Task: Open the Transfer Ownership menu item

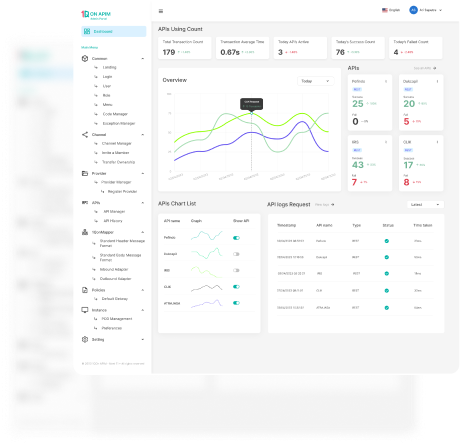Action: coord(118,162)
